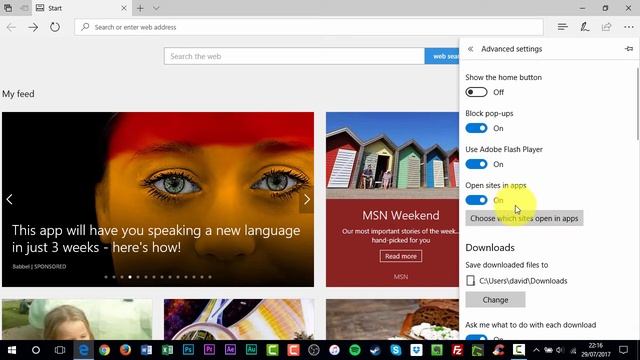640x360 pixels.
Task: Show previous feed carousel slide
Action: tap(9, 199)
